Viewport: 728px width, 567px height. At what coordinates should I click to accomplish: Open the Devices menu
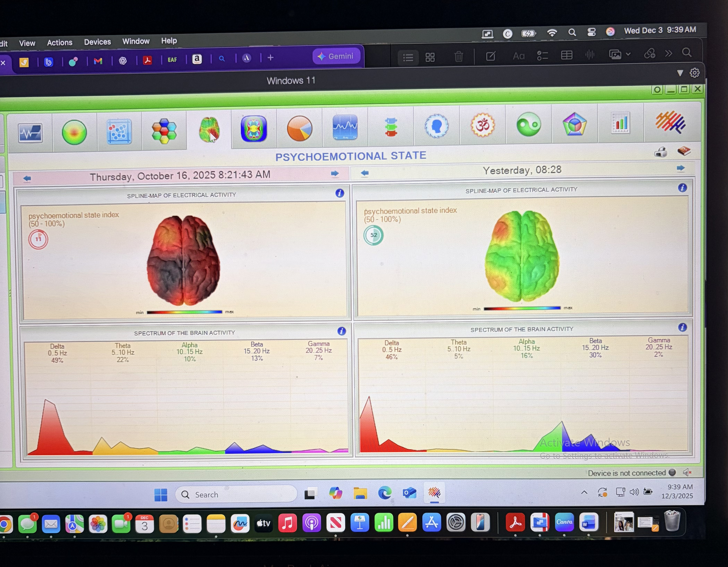tap(97, 42)
